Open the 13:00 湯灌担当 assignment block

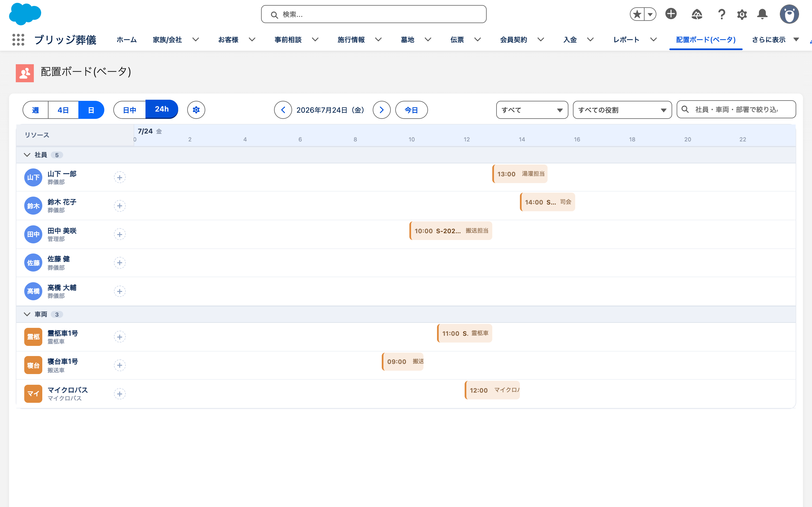tap(520, 174)
